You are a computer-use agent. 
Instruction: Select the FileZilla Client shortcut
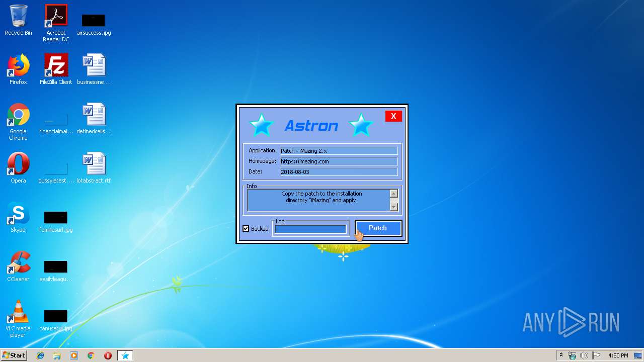pyautogui.click(x=56, y=69)
